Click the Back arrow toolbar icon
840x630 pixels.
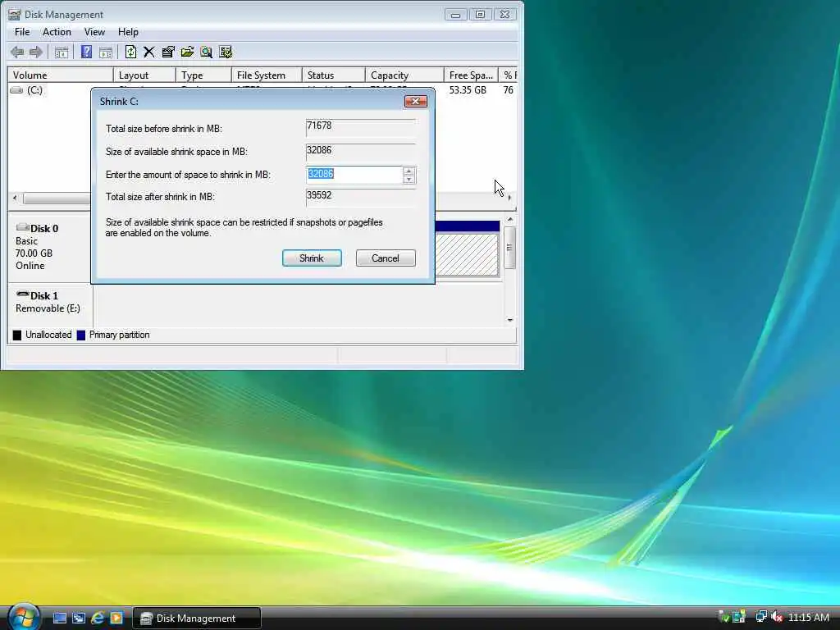click(x=17, y=52)
